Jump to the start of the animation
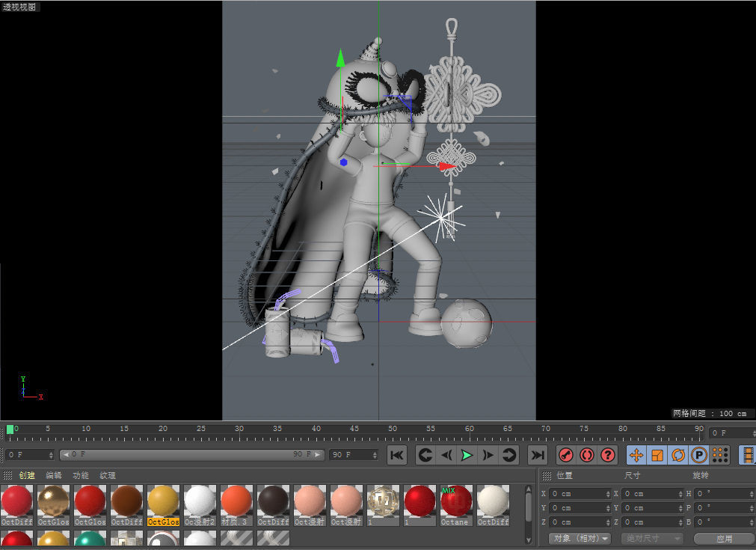The height and width of the screenshot is (550, 756). (x=397, y=455)
